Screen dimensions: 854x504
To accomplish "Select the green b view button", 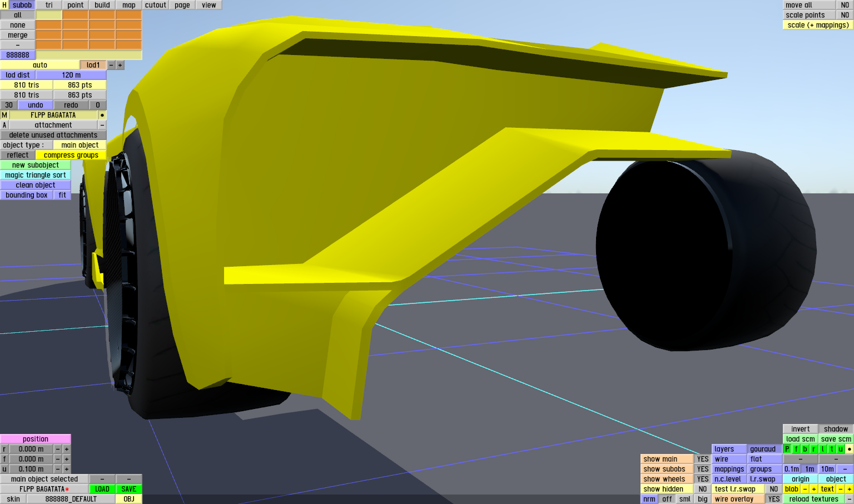I will pyautogui.click(x=805, y=449).
